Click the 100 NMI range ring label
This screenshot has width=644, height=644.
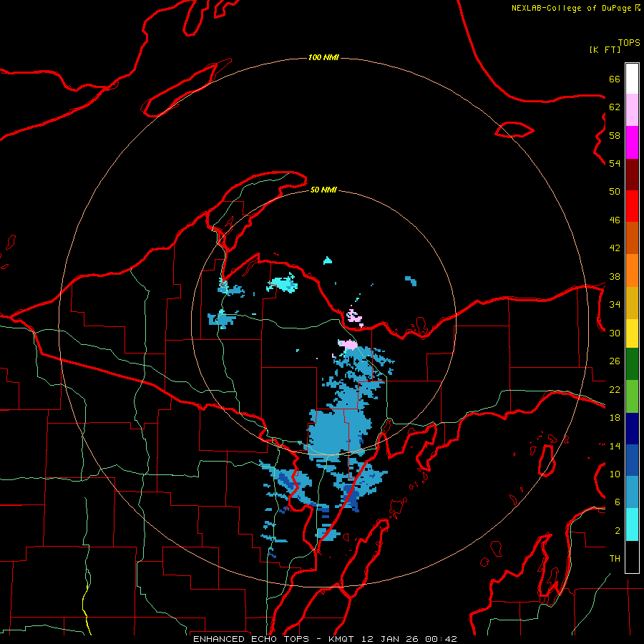323,57
